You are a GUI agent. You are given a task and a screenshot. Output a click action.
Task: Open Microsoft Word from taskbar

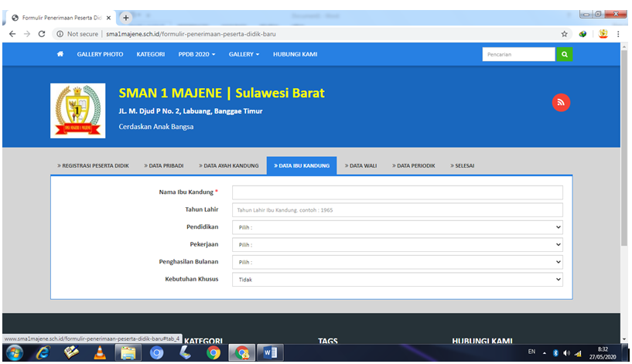point(270,353)
